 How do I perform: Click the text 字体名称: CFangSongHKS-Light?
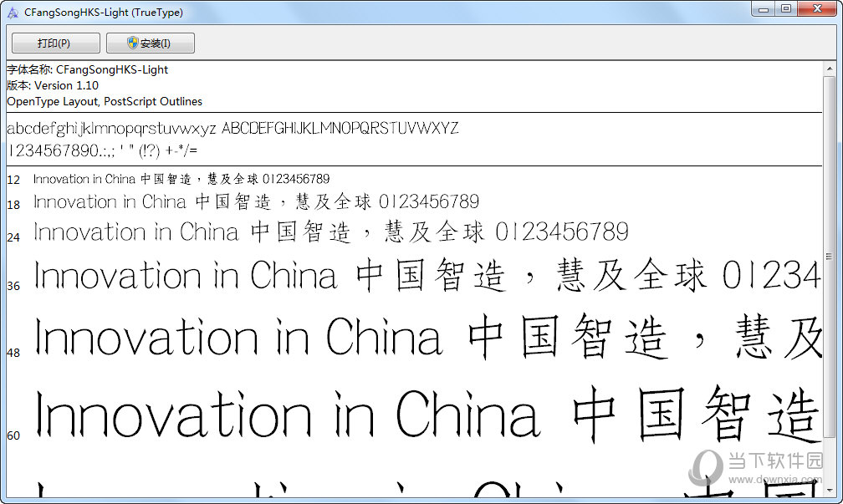pos(88,70)
